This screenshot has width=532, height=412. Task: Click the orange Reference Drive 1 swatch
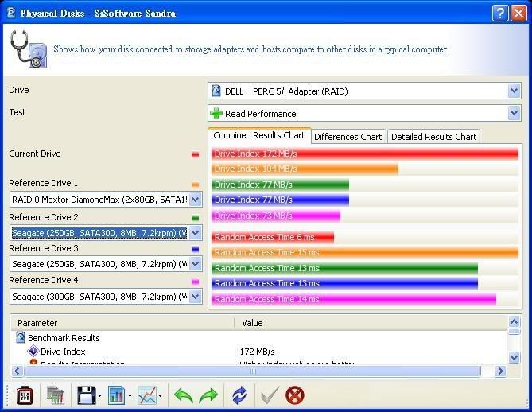coord(195,185)
